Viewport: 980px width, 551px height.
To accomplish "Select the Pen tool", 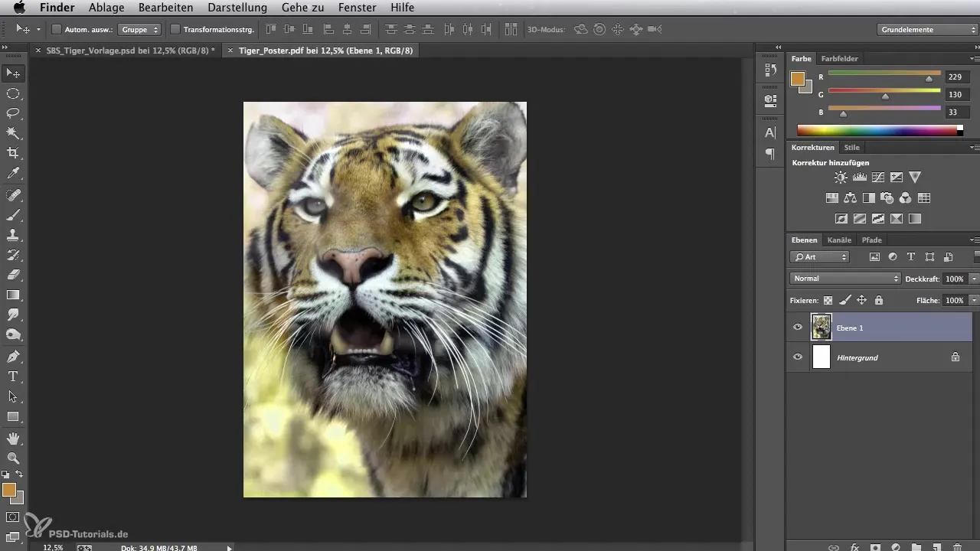I will 13,357.
